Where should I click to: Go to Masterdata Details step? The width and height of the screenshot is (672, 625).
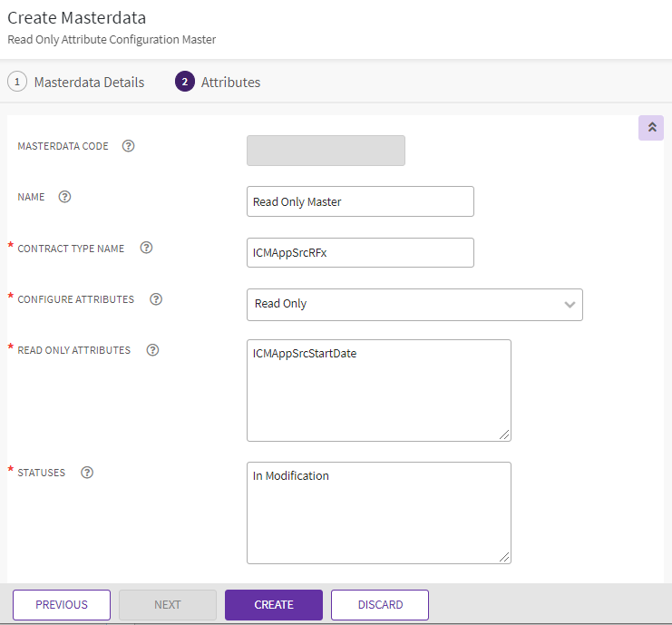[76, 82]
